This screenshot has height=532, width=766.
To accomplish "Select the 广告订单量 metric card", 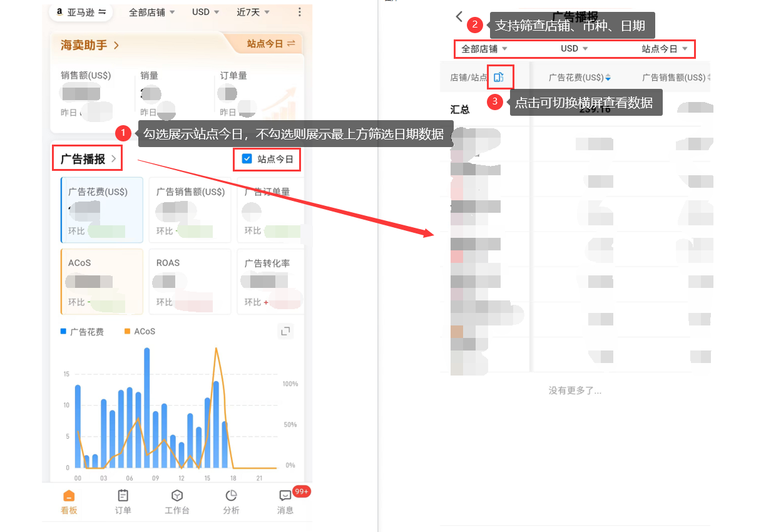I will pyautogui.click(x=270, y=210).
